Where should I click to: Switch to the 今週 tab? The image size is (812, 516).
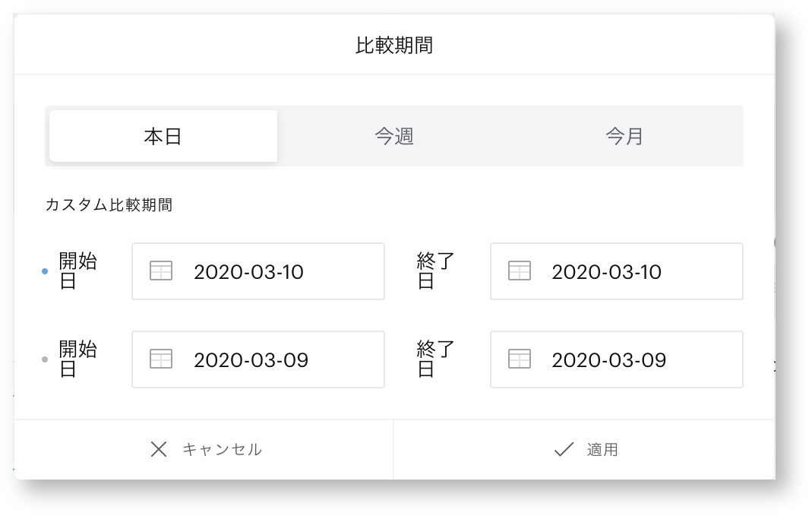pos(394,136)
